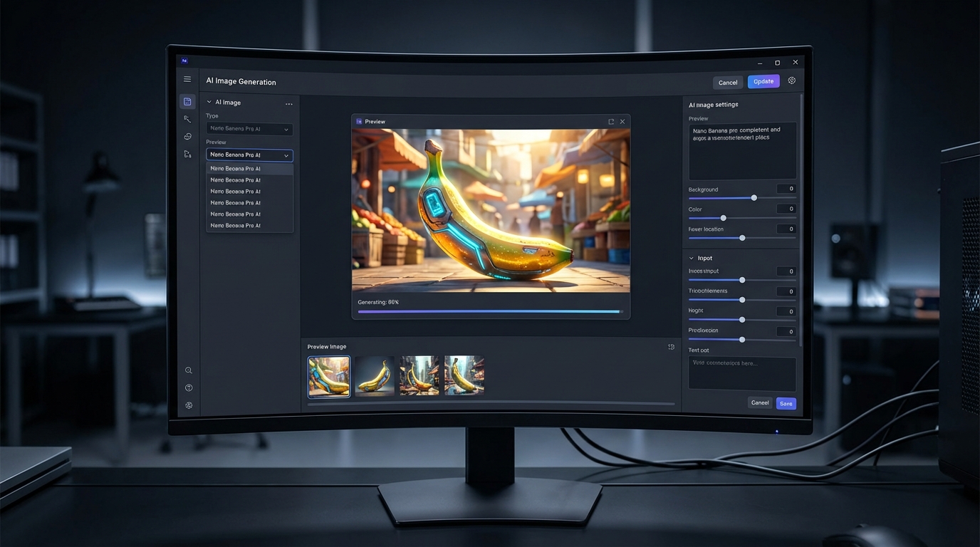Click the bottom text input field in settings

point(741,373)
